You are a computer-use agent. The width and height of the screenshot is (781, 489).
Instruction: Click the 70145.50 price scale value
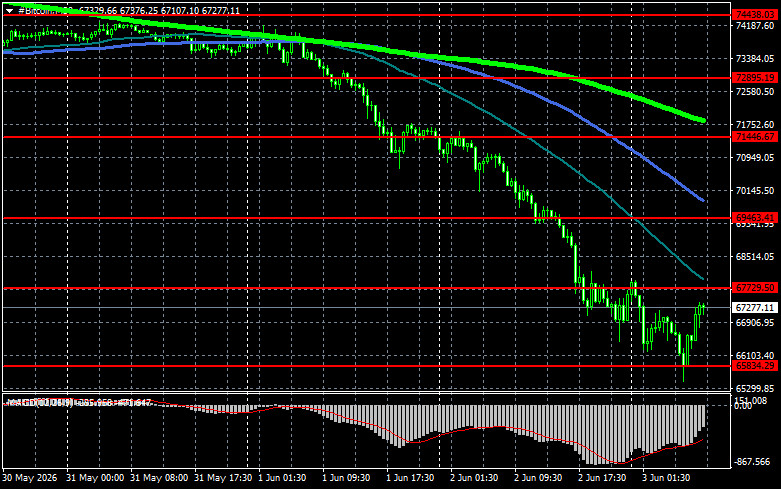click(755, 191)
